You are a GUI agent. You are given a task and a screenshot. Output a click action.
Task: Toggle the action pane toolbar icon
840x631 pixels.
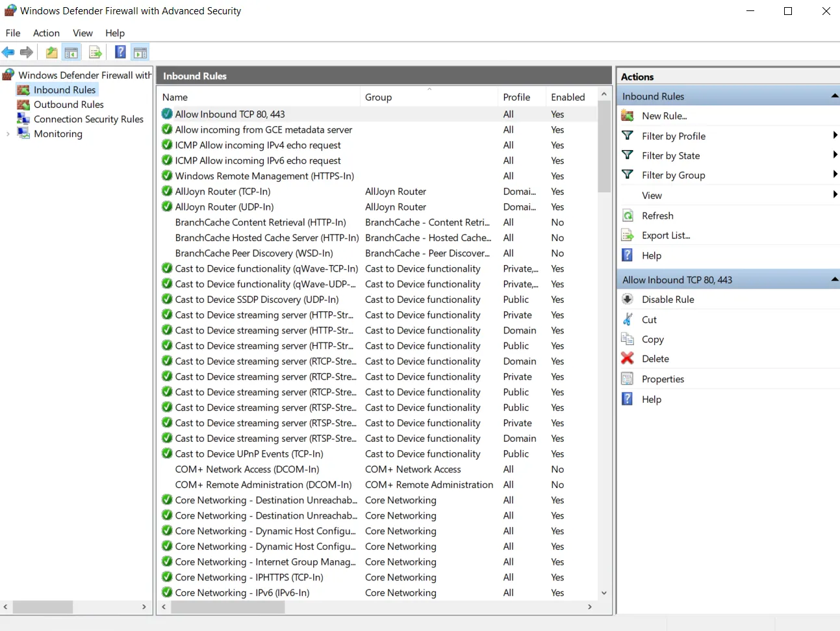[140, 52]
